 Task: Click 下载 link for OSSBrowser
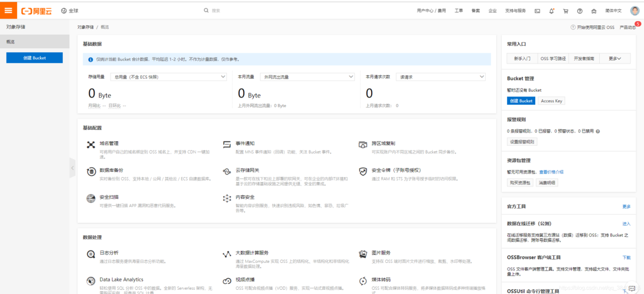click(626, 258)
